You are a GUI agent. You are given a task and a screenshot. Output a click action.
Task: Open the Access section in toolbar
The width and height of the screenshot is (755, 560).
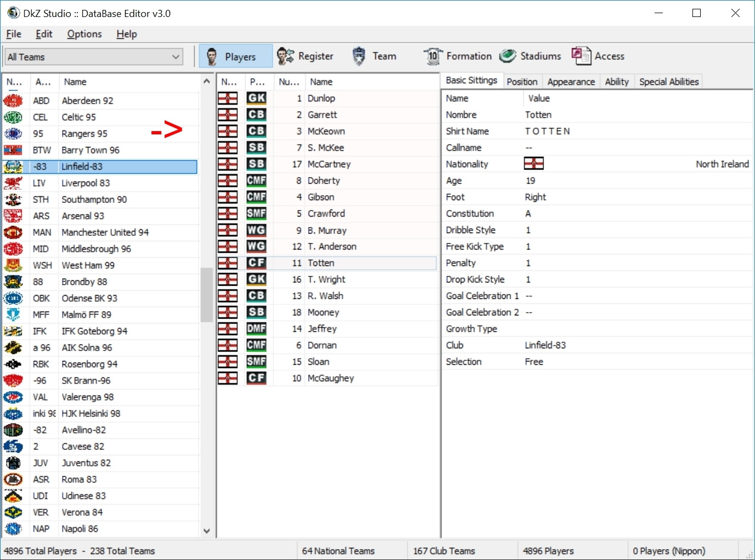pos(598,56)
